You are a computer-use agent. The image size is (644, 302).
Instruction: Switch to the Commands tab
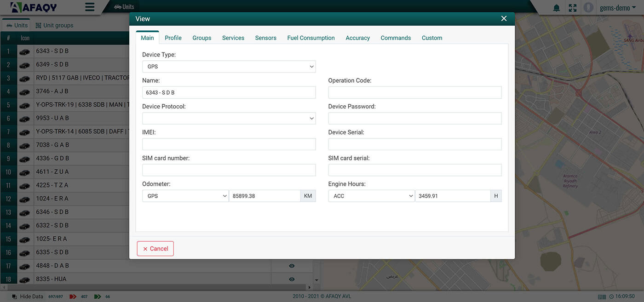[396, 38]
